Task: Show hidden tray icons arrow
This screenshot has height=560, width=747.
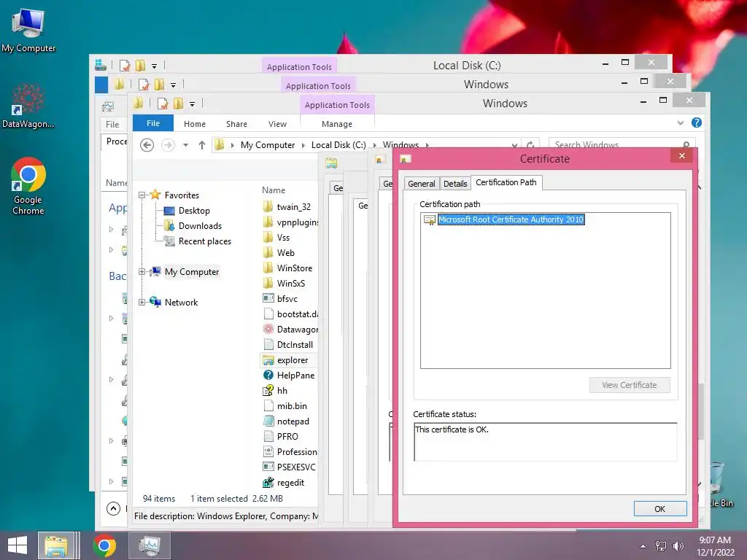Action: tap(643, 546)
